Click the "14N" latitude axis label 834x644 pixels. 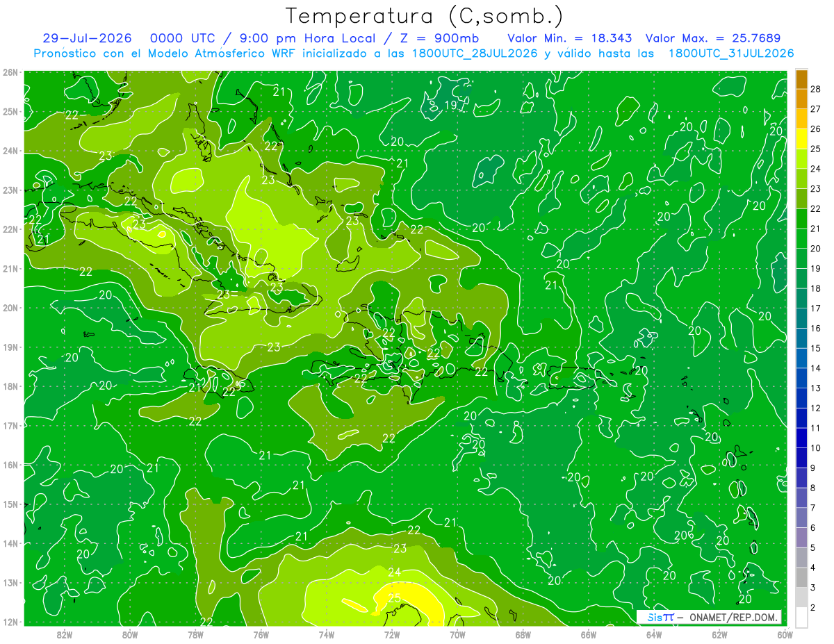point(10,543)
